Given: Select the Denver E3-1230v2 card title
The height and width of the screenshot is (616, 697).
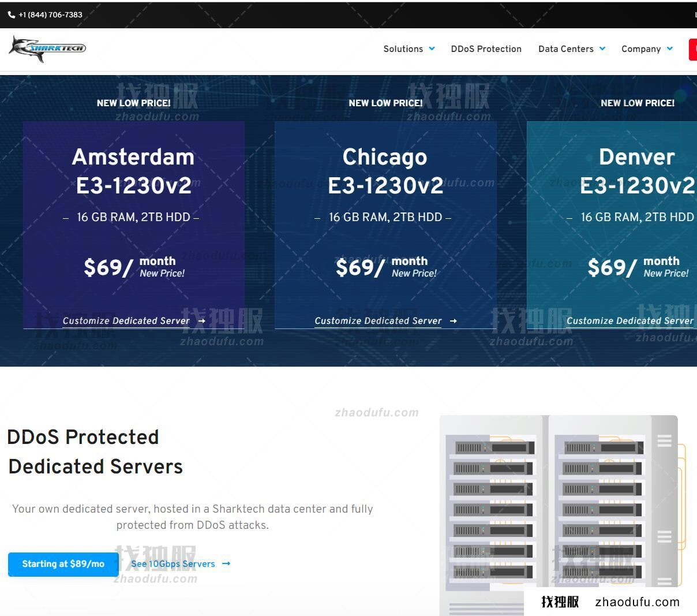Looking at the screenshot, I should (637, 171).
